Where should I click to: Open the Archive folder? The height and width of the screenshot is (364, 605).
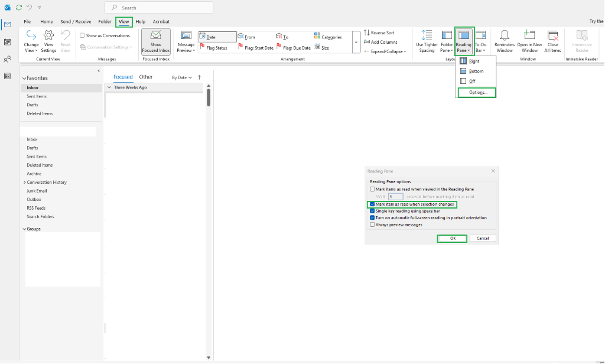[34, 174]
